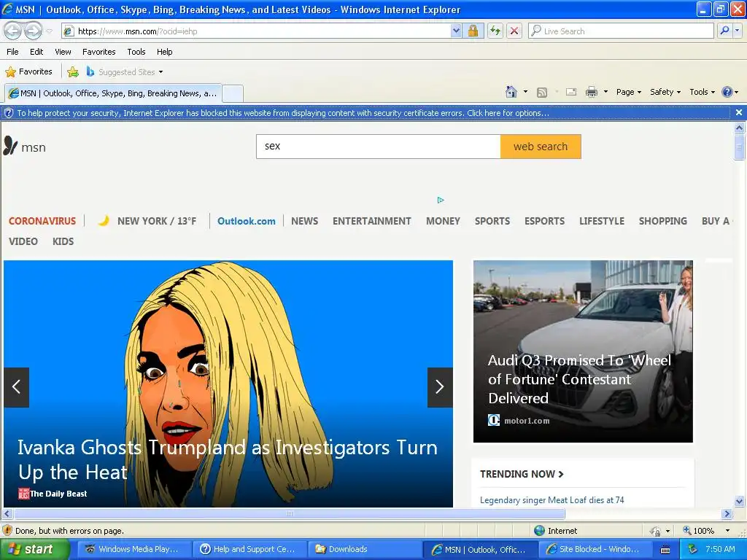Go to next slide in news carousel
The width and height of the screenshot is (747, 560).
pyautogui.click(x=440, y=387)
